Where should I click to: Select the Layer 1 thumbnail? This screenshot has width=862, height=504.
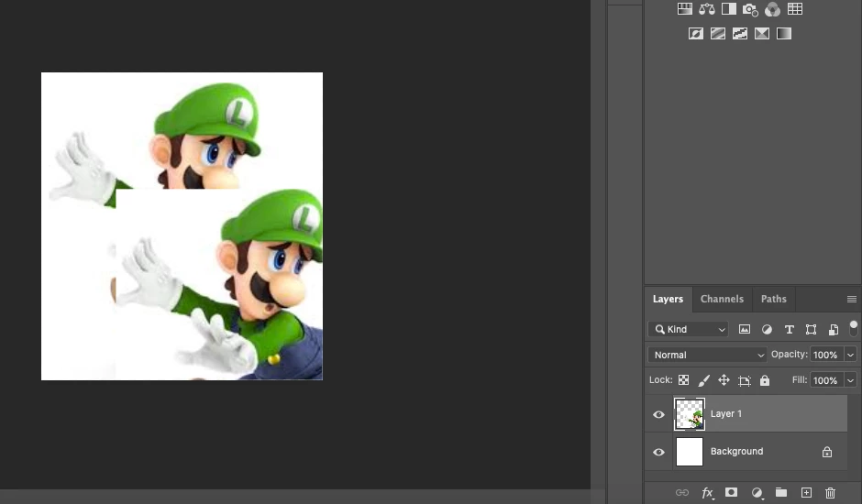point(690,414)
